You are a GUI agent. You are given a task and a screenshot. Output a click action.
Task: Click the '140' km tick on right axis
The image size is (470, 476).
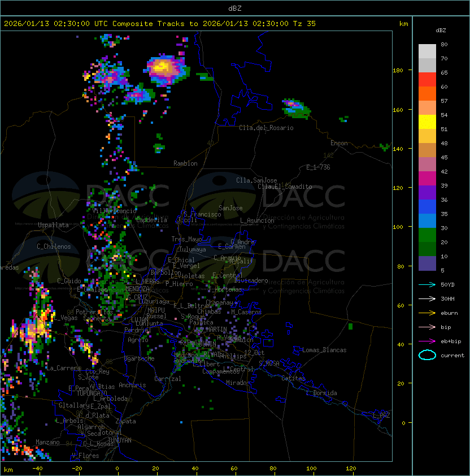398,149
